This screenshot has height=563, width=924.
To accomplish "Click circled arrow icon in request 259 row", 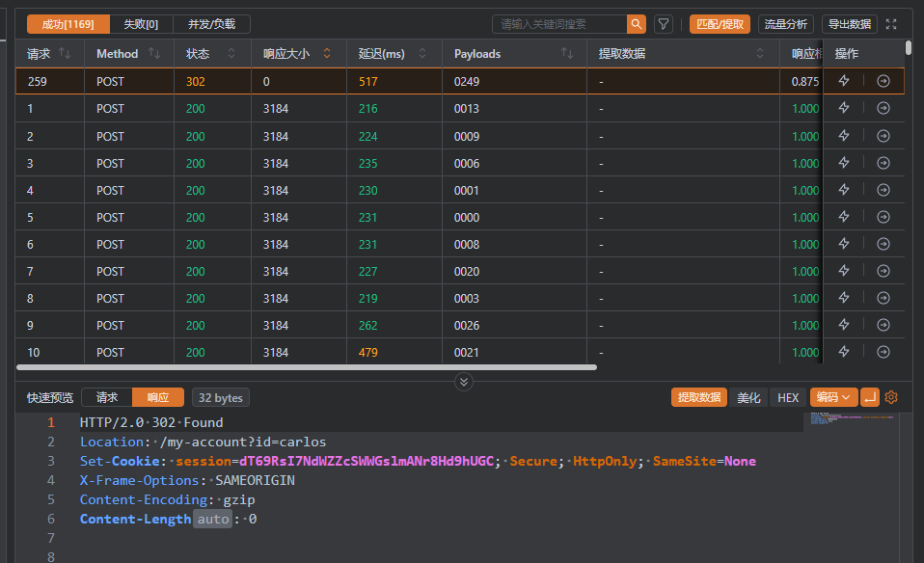I will pyautogui.click(x=883, y=82).
